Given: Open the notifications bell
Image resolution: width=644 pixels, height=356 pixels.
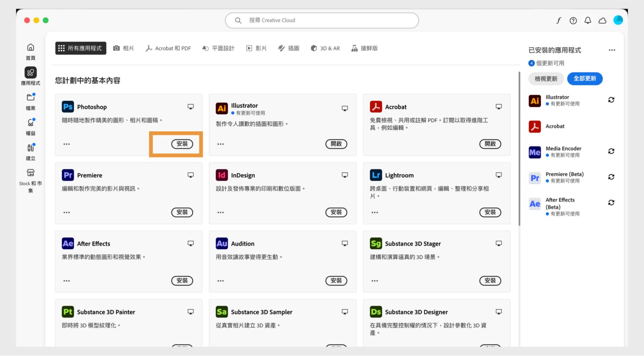Looking at the screenshot, I should [588, 20].
